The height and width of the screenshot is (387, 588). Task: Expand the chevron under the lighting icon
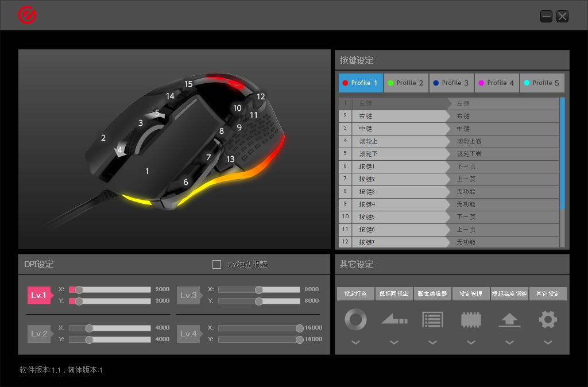[x=355, y=343]
